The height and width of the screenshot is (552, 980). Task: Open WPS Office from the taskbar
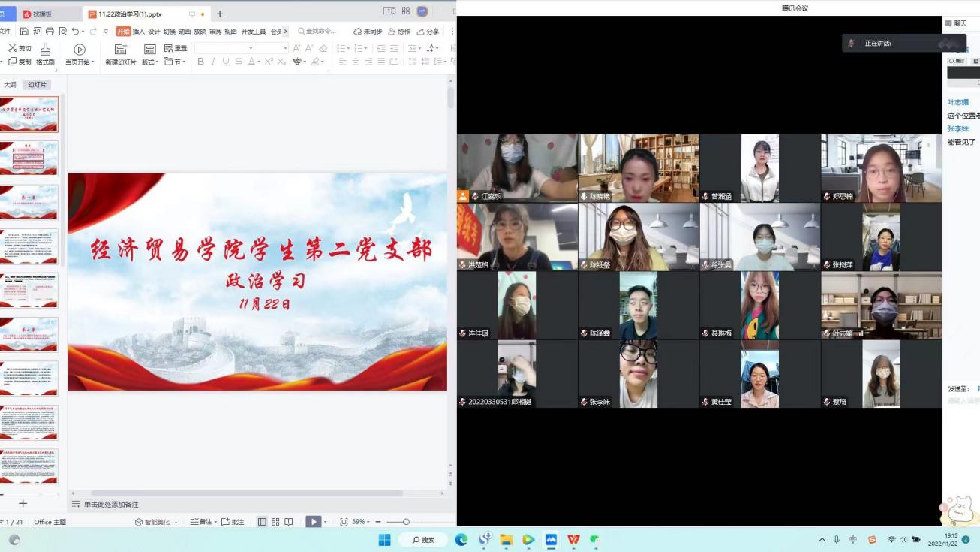pos(573,539)
